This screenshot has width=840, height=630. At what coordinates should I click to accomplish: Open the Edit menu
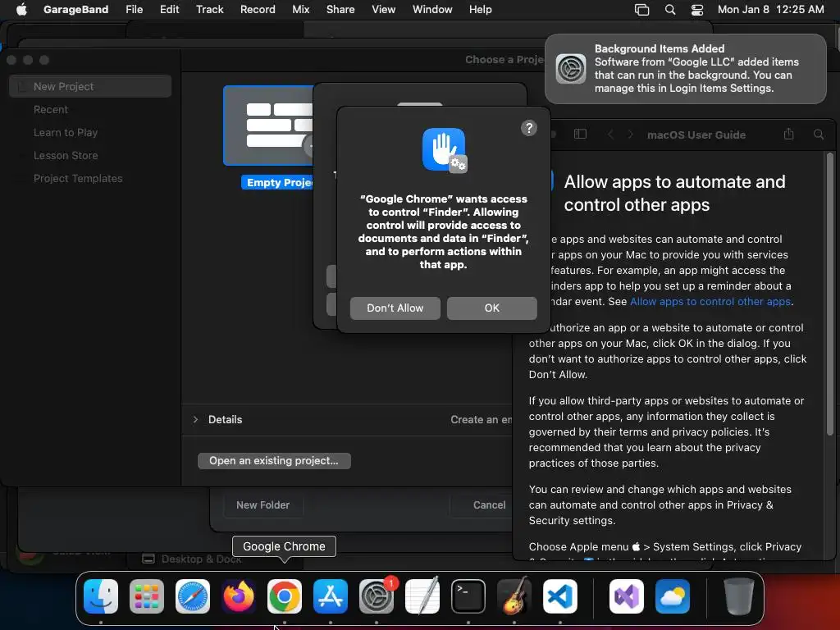169,10
